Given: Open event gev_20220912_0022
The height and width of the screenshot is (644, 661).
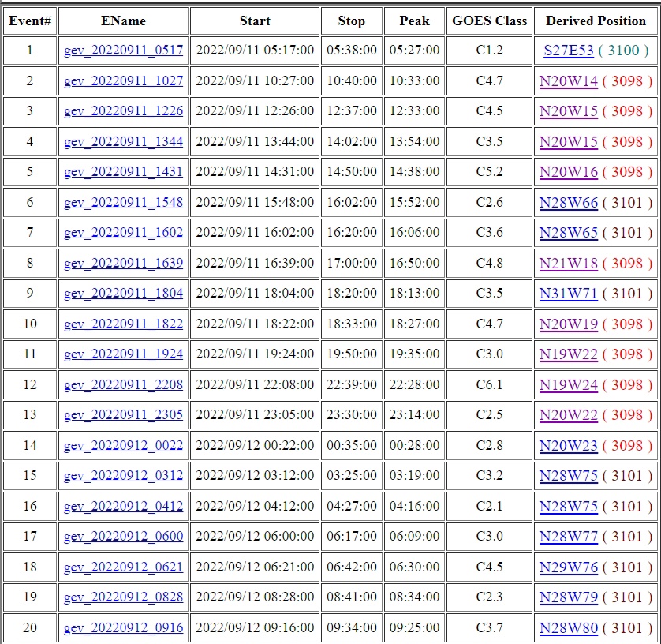Looking at the screenshot, I should 123,446.
